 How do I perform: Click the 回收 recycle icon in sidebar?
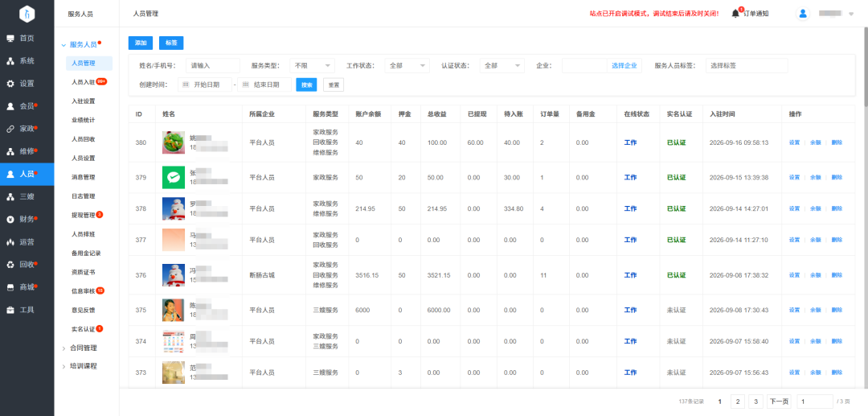coord(10,264)
